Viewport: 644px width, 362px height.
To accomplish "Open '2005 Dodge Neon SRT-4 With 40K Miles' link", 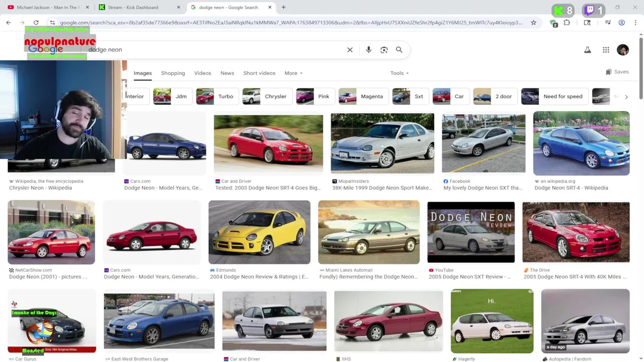I will click(x=575, y=277).
